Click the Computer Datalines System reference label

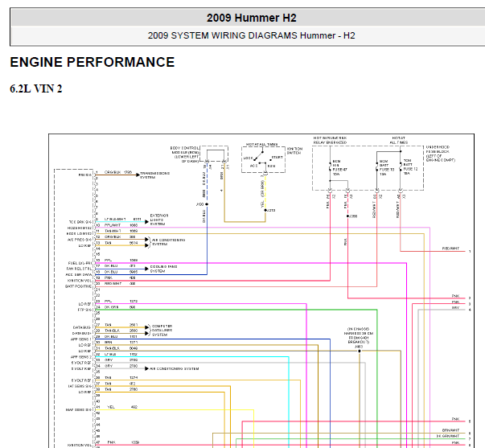tap(162, 331)
